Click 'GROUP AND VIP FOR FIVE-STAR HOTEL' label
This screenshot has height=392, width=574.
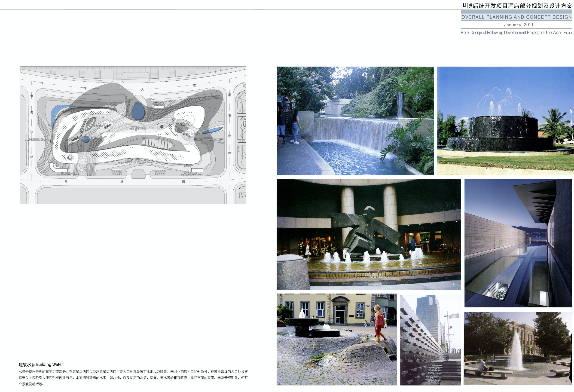coord(135,163)
